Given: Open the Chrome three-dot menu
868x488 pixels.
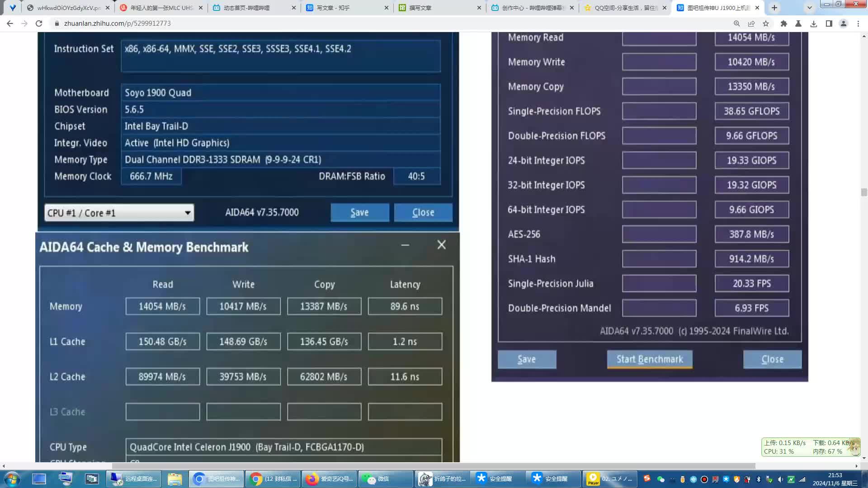Looking at the screenshot, I should [x=858, y=23].
